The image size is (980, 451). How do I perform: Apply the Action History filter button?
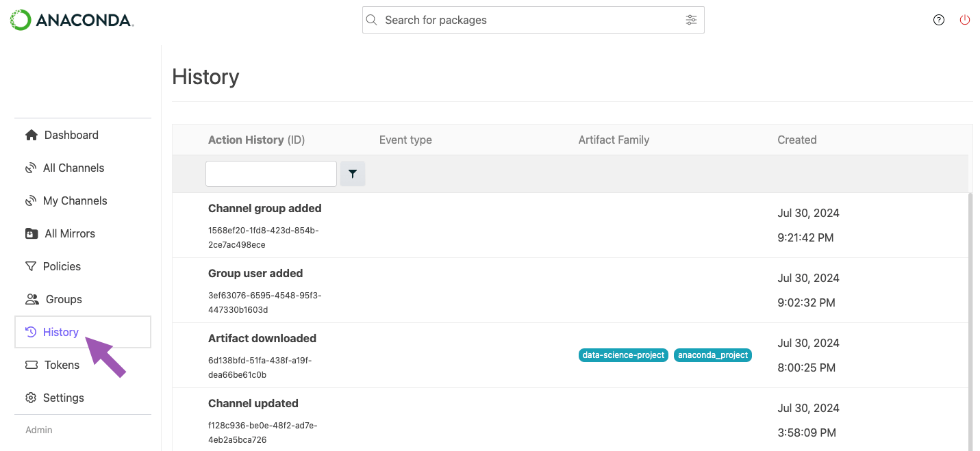click(353, 174)
